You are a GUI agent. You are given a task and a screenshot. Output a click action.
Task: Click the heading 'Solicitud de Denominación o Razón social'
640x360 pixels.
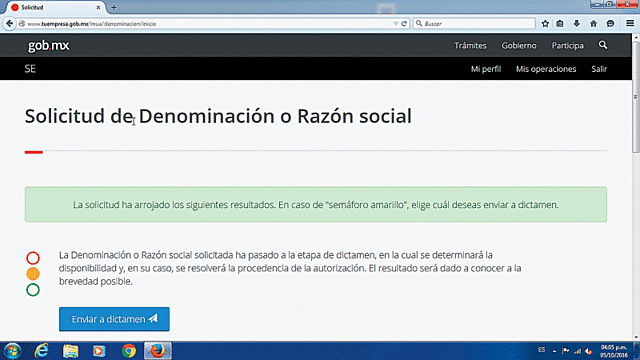point(218,116)
